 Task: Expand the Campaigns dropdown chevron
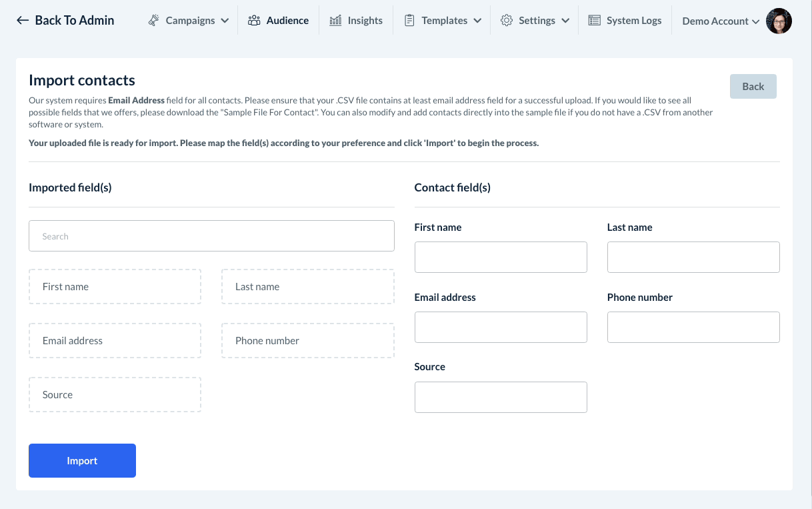(x=225, y=21)
